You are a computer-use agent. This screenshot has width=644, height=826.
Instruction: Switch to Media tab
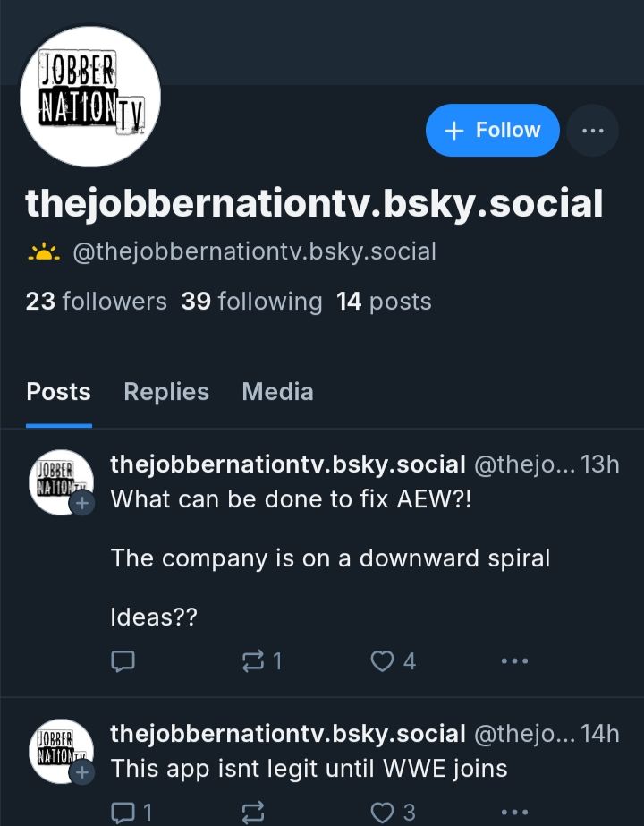(x=277, y=392)
